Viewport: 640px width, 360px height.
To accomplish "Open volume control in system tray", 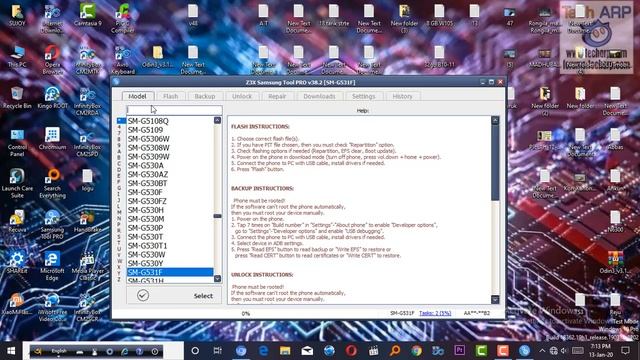I will pyautogui.click(x=564, y=351).
